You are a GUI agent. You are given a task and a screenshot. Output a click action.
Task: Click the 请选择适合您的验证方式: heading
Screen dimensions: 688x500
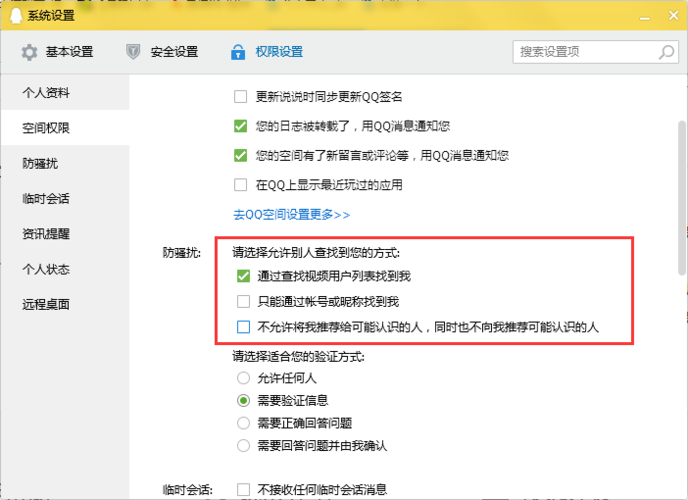pos(298,357)
